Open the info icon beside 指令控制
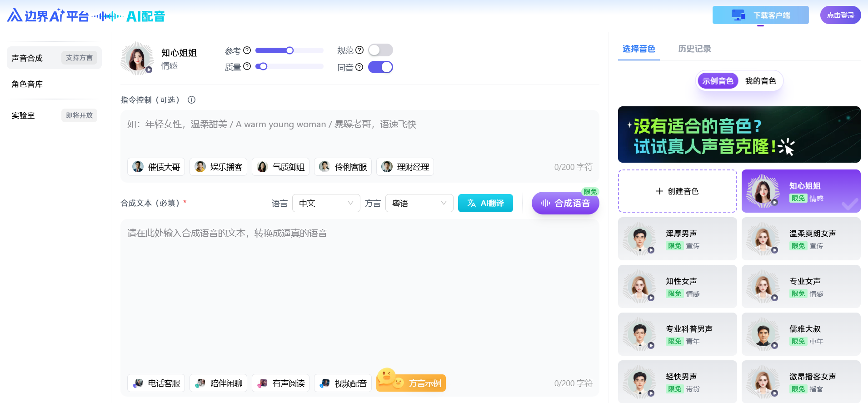868x403 pixels. click(x=192, y=100)
